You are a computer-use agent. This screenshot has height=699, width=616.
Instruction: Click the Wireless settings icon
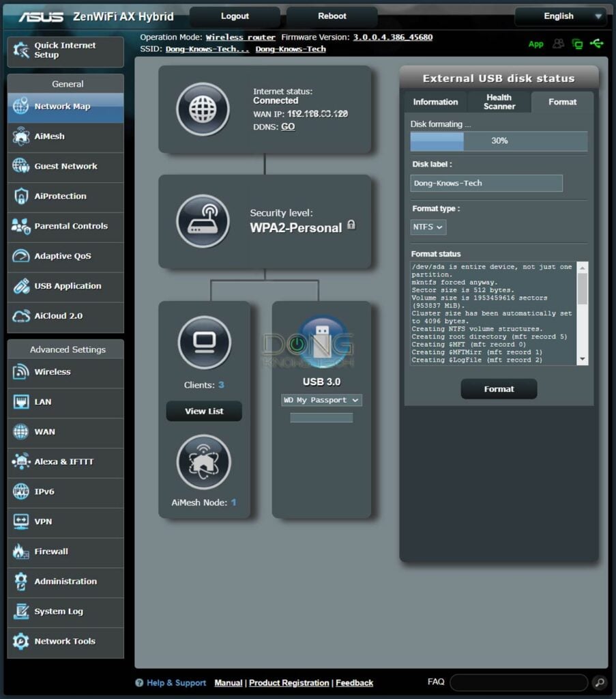(x=20, y=371)
